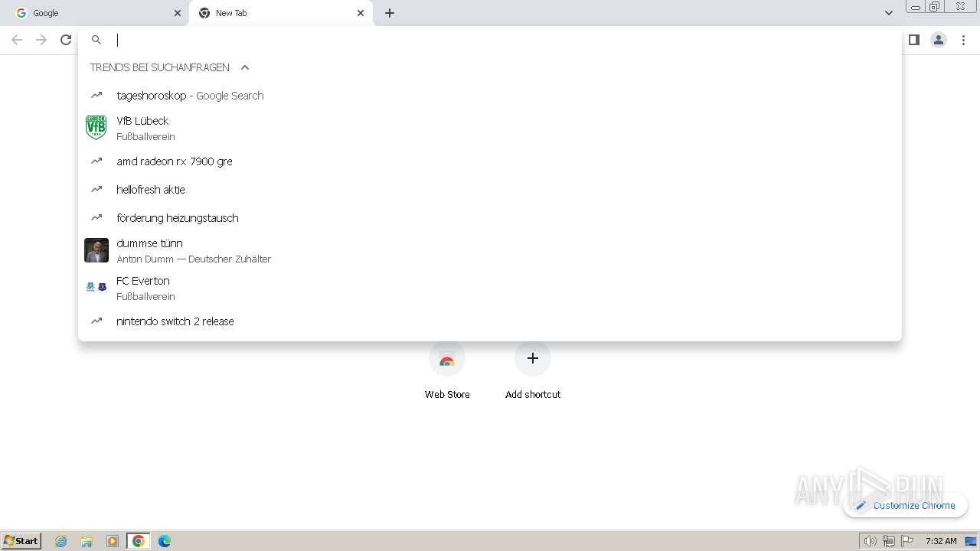Select amd radeon rx 7900 gre suggestion
980x551 pixels.
[x=490, y=161]
